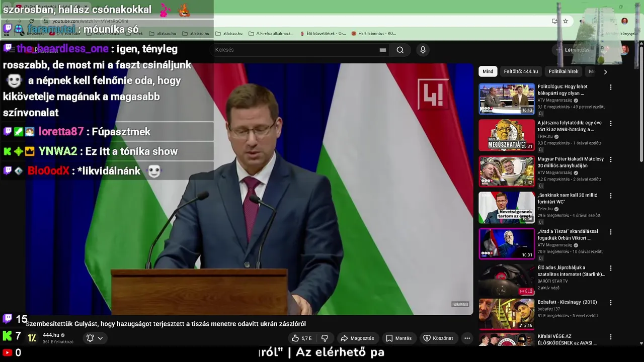This screenshot has width=644, height=362.
Task: Open A Firefox alkalmazá... bookmark folder
Action: [x=271, y=34]
